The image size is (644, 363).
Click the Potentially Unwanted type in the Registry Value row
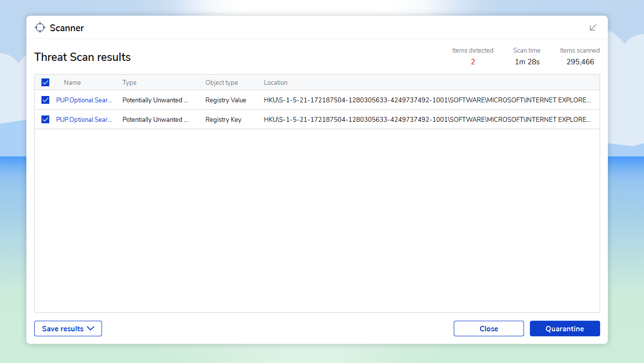[x=156, y=100]
